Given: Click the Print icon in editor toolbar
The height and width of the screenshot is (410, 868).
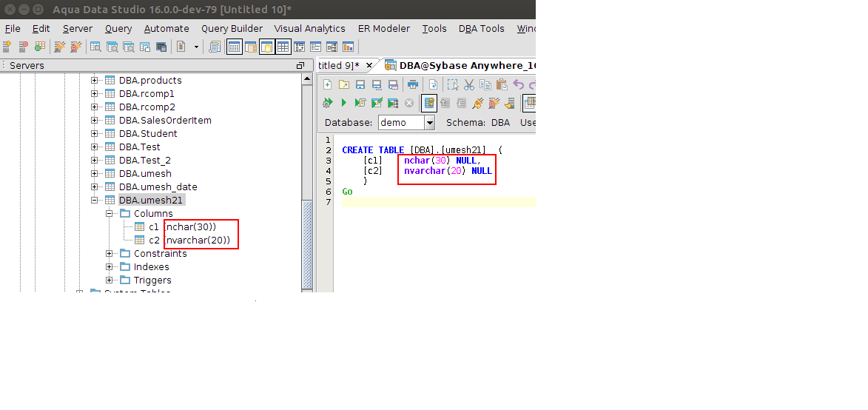Looking at the screenshot, I should [x=412, y=84].
